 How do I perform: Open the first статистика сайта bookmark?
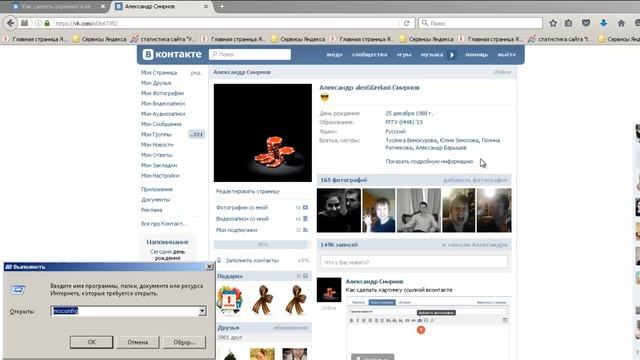click(x=163, y=39)
